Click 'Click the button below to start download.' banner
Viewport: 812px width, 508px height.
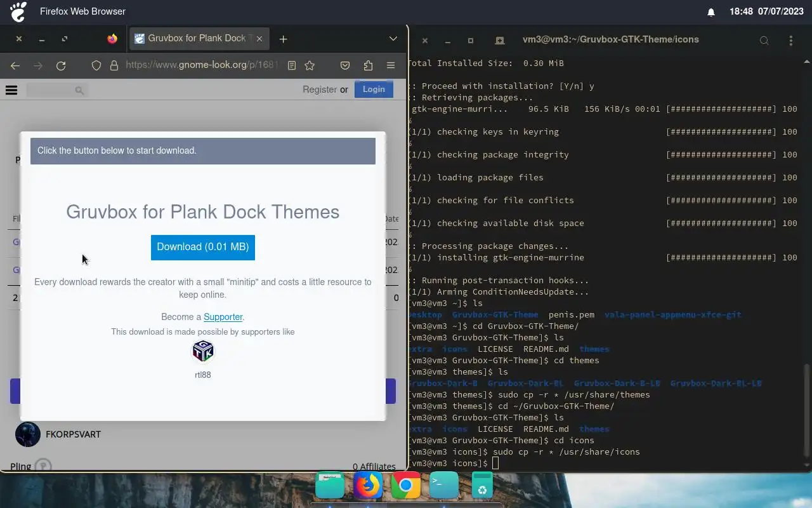click(203, 151)
